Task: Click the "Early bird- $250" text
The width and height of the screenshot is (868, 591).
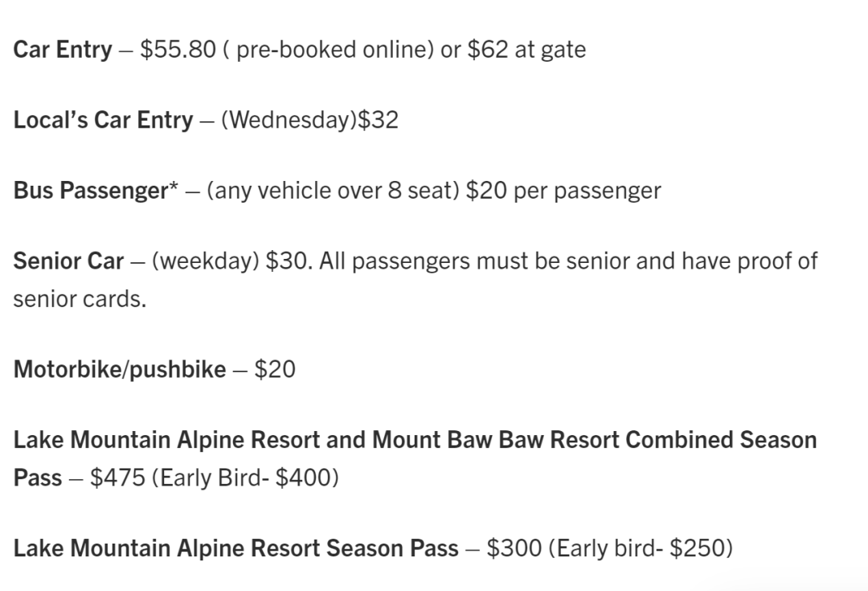Action: pos(641,548)
